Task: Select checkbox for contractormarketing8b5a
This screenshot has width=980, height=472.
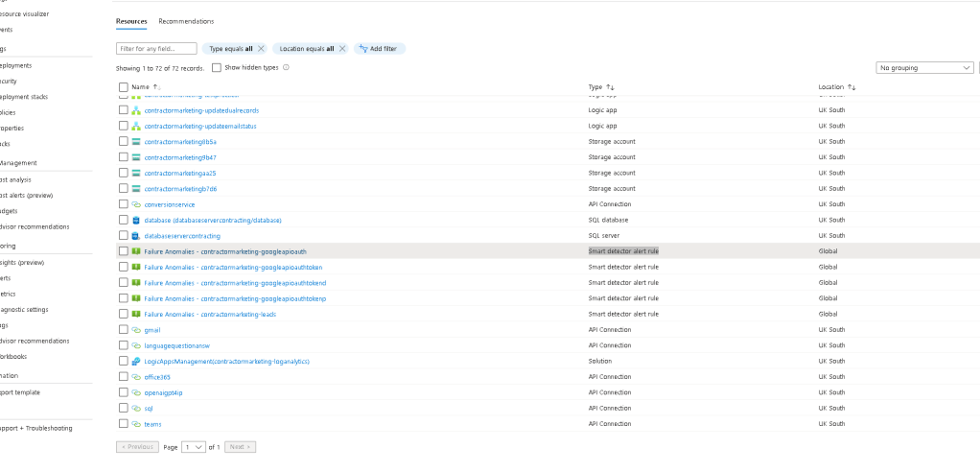Action: [x=123, y=141]
